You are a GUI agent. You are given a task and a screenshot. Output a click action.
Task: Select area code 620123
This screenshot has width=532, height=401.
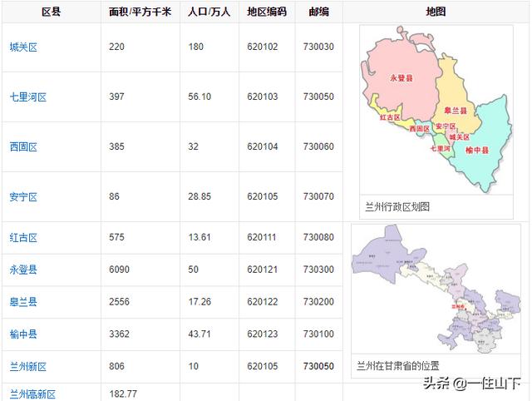coord(263,334)
